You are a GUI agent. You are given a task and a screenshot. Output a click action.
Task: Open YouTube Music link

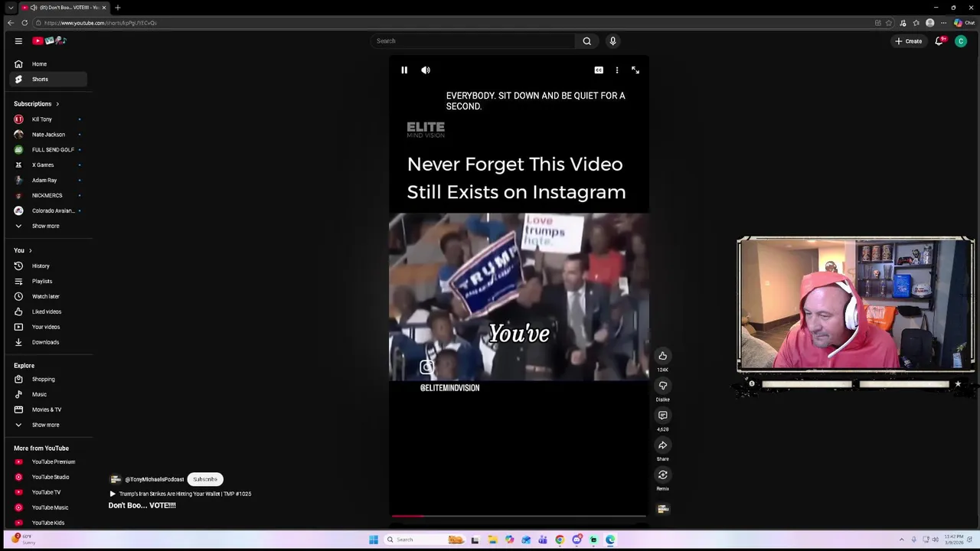pyautogui.click(x=49, y=508)
